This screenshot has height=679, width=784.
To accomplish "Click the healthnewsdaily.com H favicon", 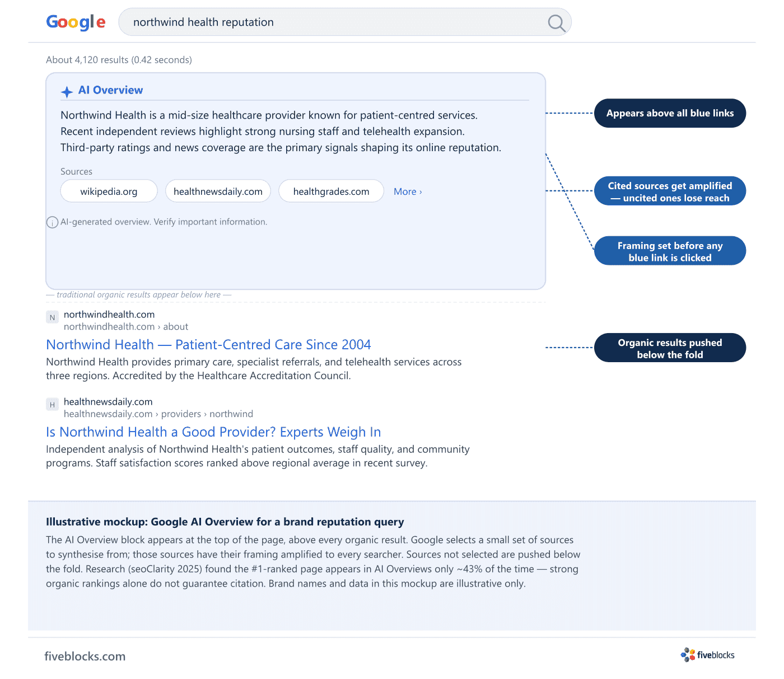I will coord(52,405).
